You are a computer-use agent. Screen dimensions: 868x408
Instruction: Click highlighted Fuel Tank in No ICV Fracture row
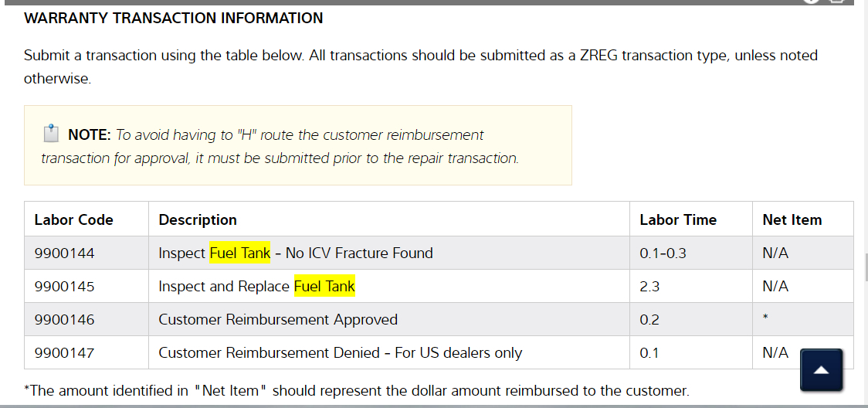240,253
